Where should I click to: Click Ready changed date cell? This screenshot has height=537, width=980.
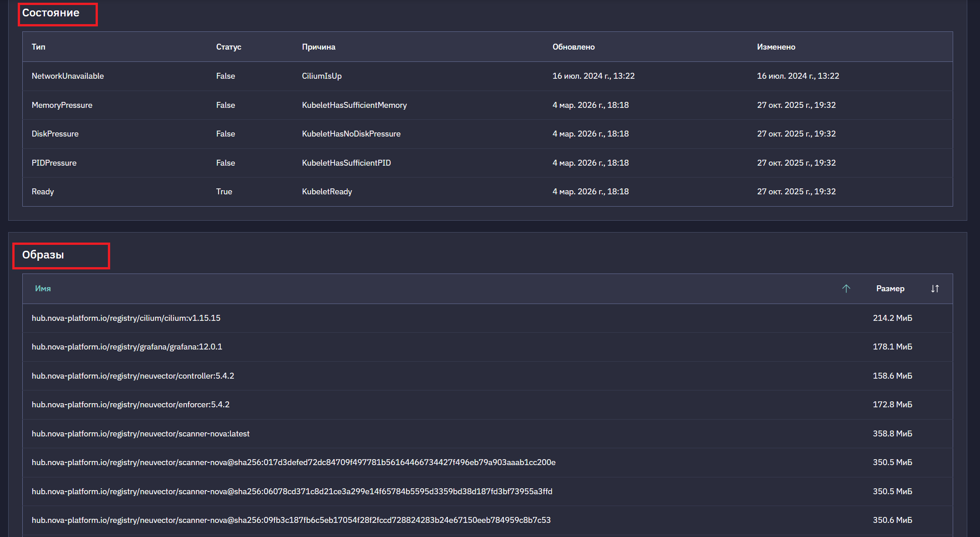click(x=796, y=192)
